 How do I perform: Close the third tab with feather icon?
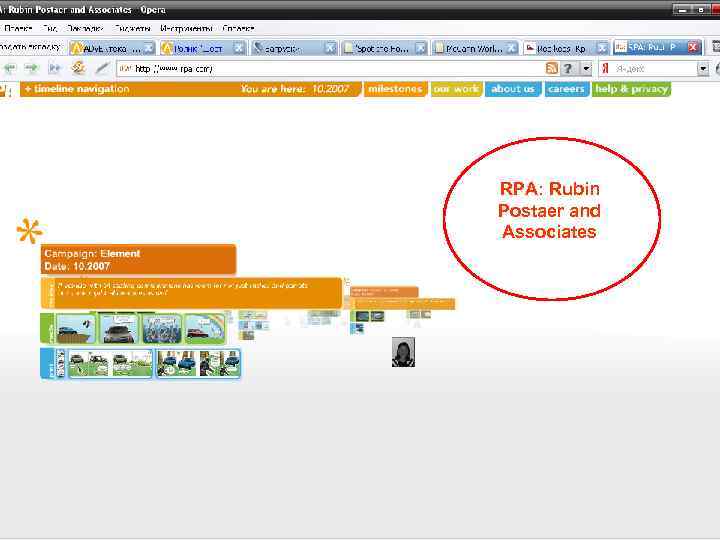tap(330, 48)
